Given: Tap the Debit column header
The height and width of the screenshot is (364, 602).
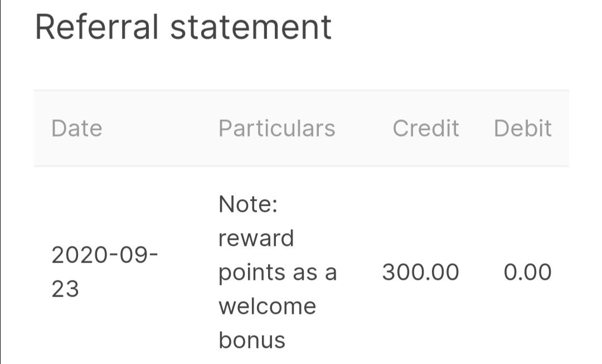Looking at the screenshot, I should 523,128.
